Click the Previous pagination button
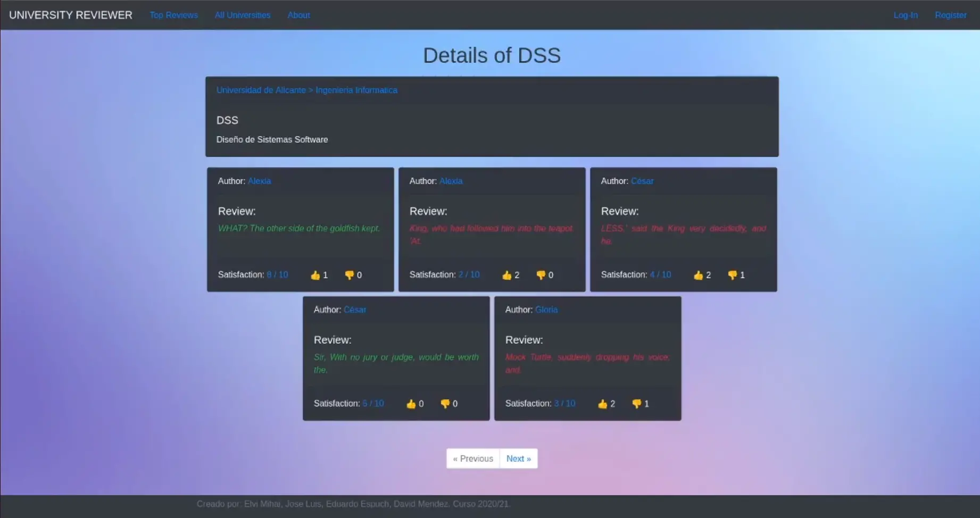The width and height of the screenshot is (980, 518). pyautogui.click(x=473, y=458)
